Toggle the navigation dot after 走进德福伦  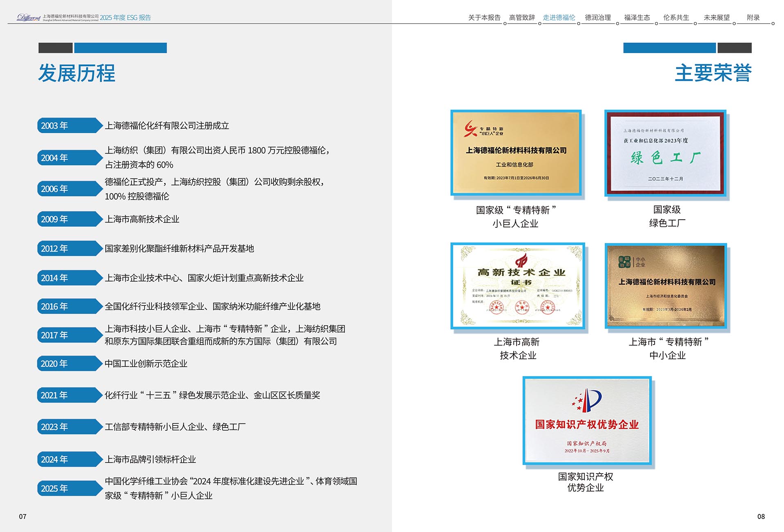pos(578,23)
